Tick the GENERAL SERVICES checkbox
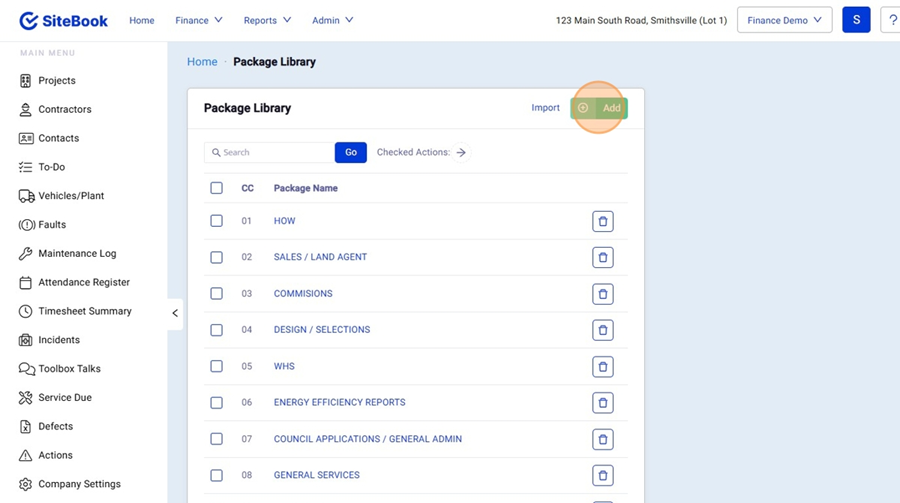This screenshot has height=503, width=900. coord(216,475)
